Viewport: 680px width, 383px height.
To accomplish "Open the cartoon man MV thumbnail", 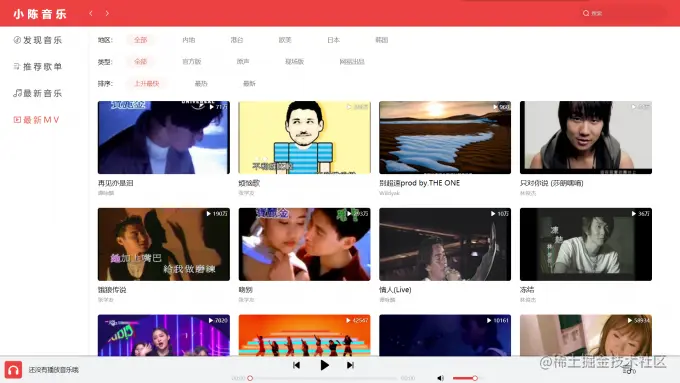I will point(304,137).
